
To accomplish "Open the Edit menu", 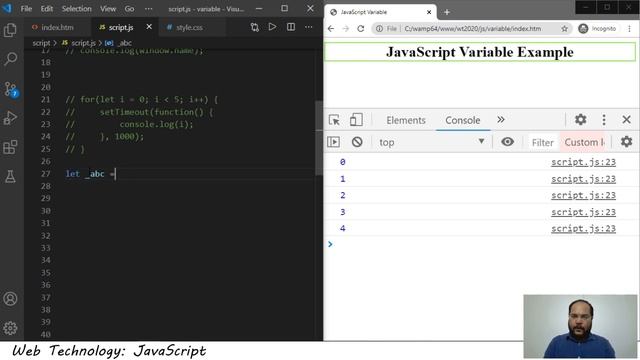I will click(47, 9).
